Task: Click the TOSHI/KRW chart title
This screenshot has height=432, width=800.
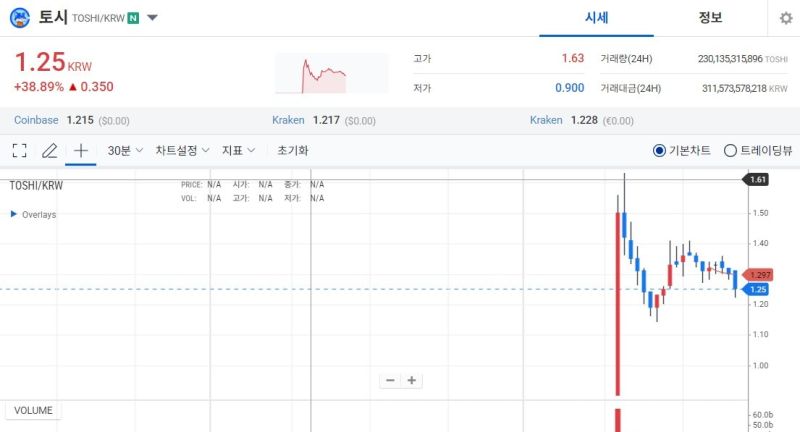Action: tap(36, 186)
